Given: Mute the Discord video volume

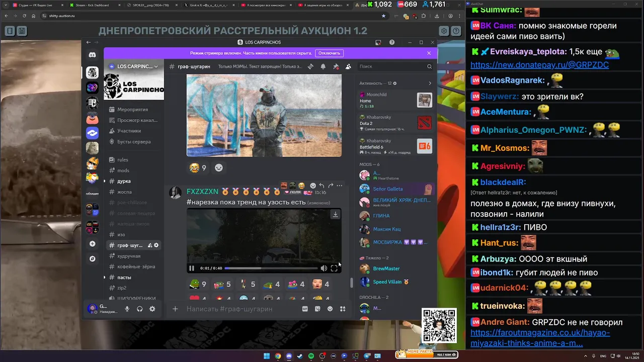Looking at the screenshot, I should click(324, 268).
